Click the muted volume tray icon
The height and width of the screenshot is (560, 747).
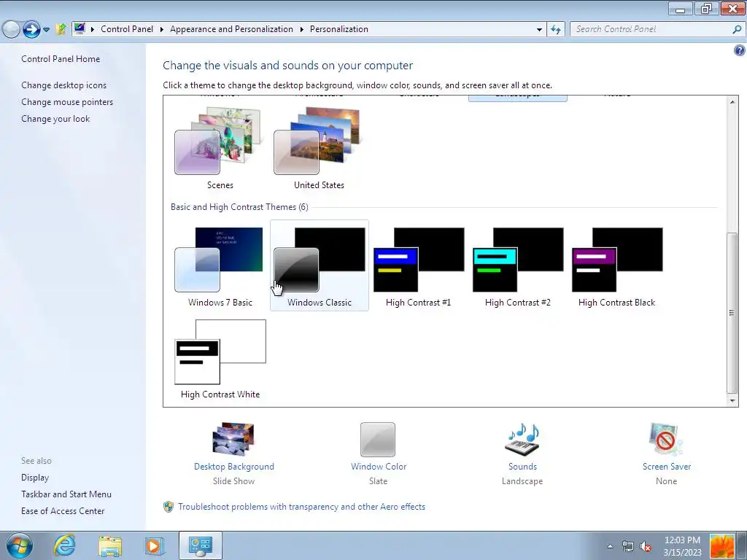646,546
